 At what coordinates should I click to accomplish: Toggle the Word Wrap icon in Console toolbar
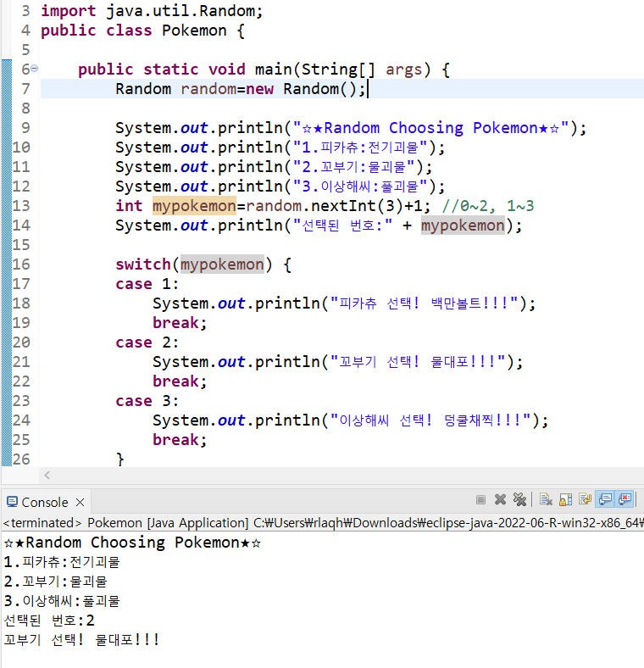pos(586,499)
